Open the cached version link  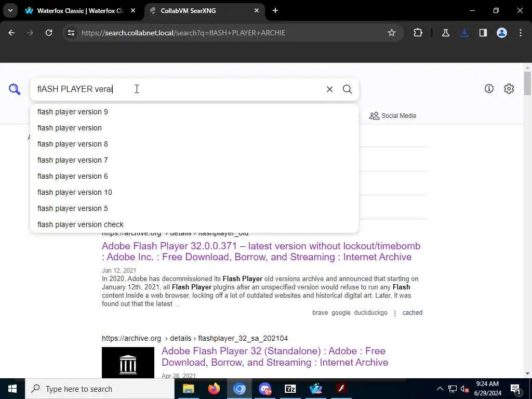412,313
